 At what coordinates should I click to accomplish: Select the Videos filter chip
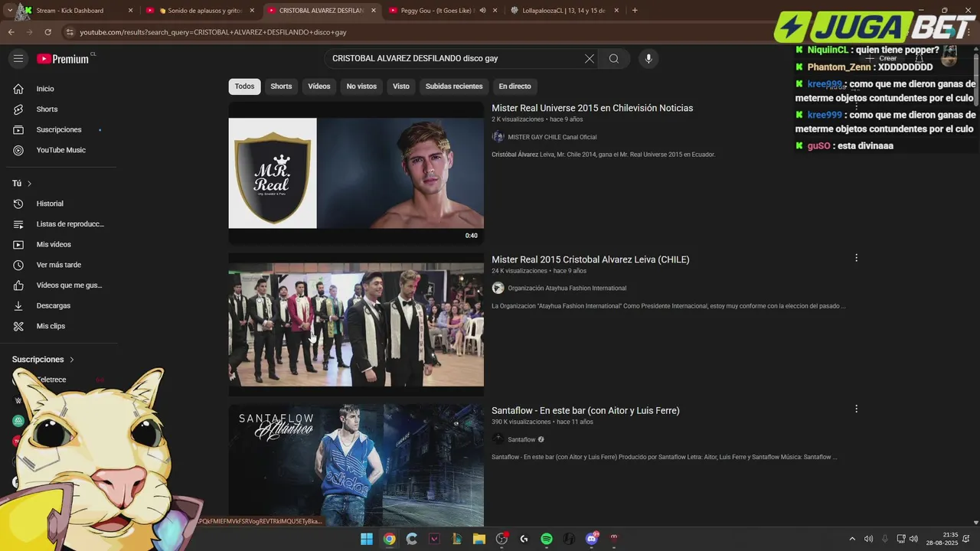pos(319,86)
